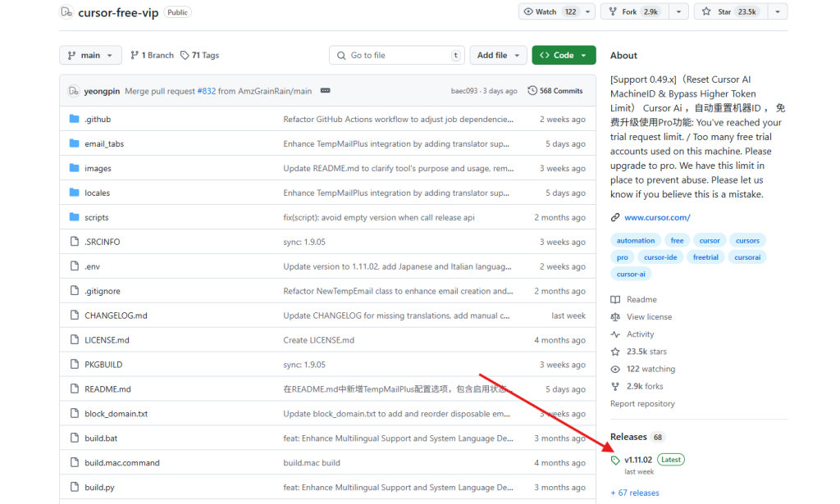Click the CHANGELOG.md file icon
The width and height of the screenshot is (840, 504).
pos(75,316)
